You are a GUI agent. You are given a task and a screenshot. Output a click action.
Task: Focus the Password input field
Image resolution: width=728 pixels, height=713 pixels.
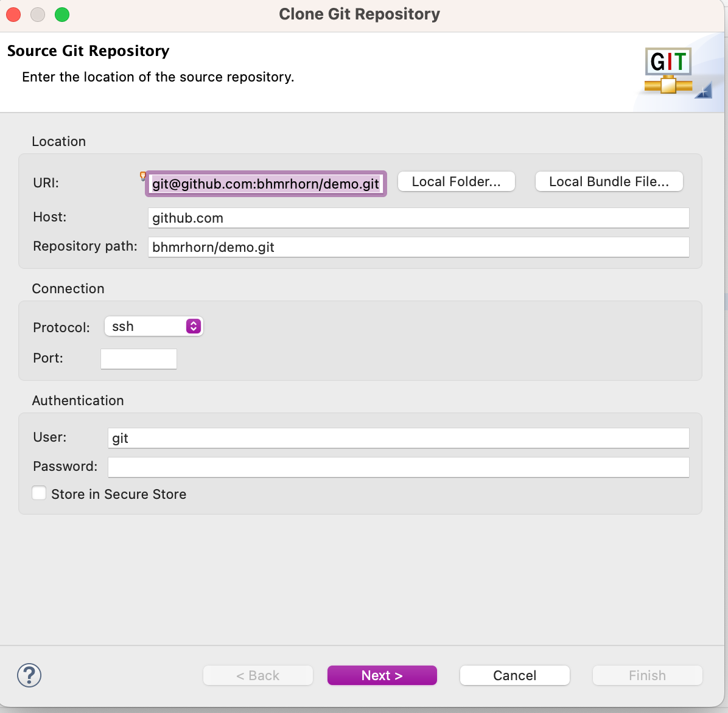point(398,467)
